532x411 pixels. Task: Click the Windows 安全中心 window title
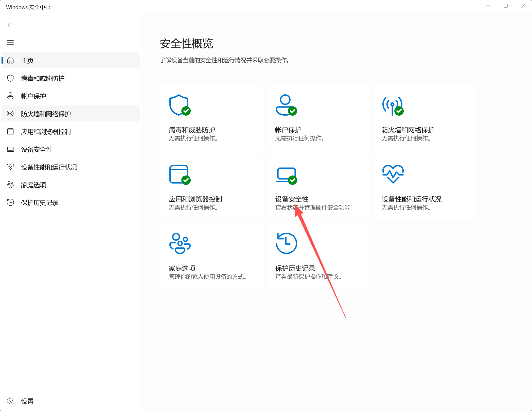click(x=28, y=7)
